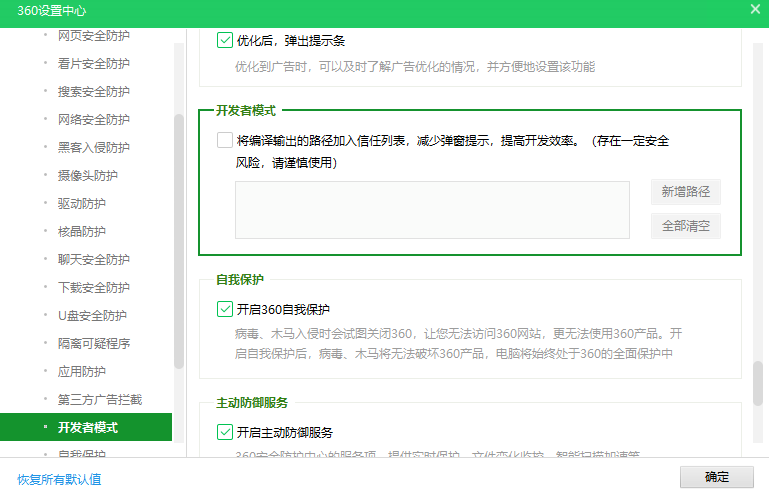Image resolution: width=769 pixels, height=493 pixels.
Task: Select highlighted 开发者模式 sidebar item
Action: click(86, 427)
